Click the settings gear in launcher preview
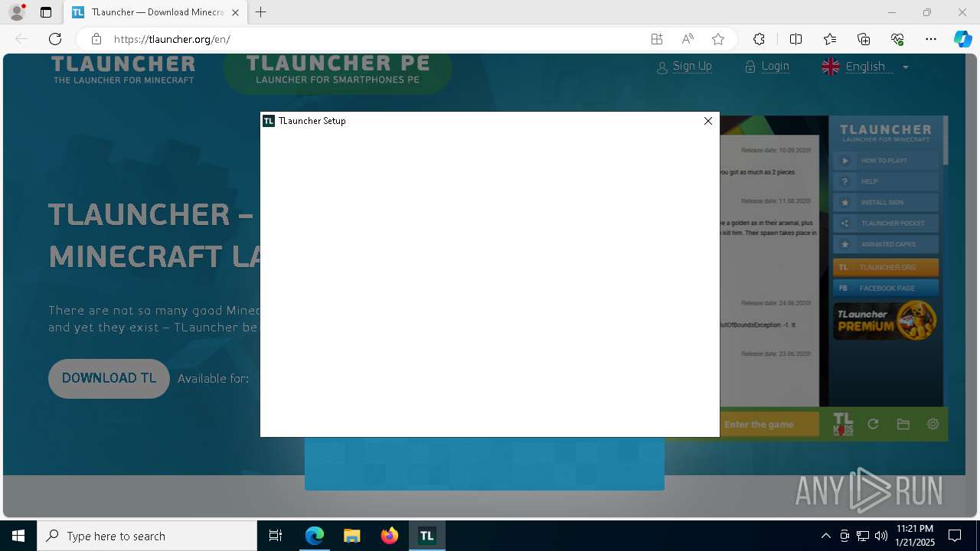Viewport: 980px width, 551px height. (x=933, y=424)
